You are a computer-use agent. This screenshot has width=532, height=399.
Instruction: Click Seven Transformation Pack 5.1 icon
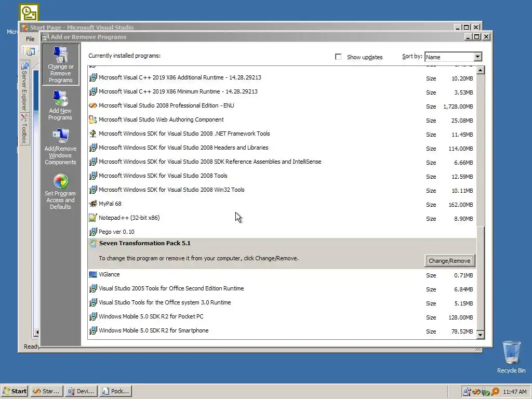92,243
